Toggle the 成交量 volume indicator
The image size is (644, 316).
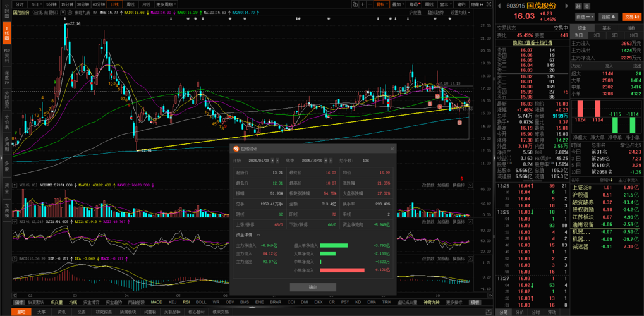pyautogui.click(x=56, y=302)
